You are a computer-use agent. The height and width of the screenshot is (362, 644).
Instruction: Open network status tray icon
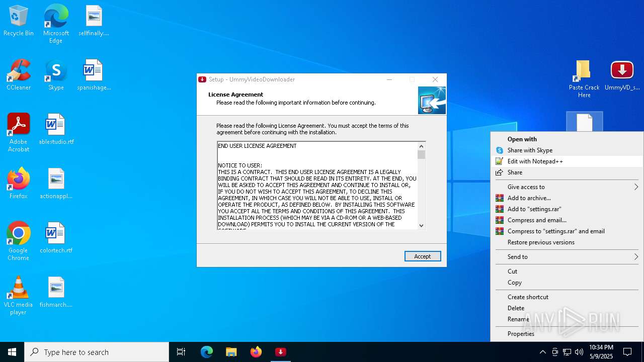[567, 352]
